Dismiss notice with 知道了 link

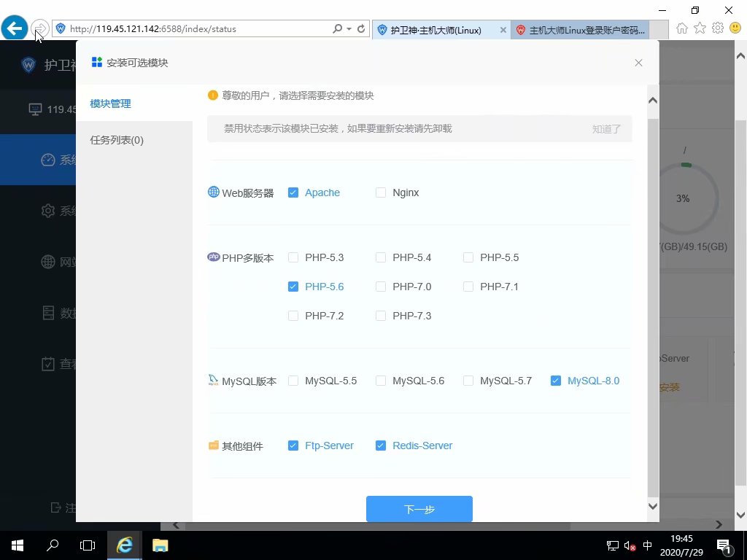pos(606,129)
